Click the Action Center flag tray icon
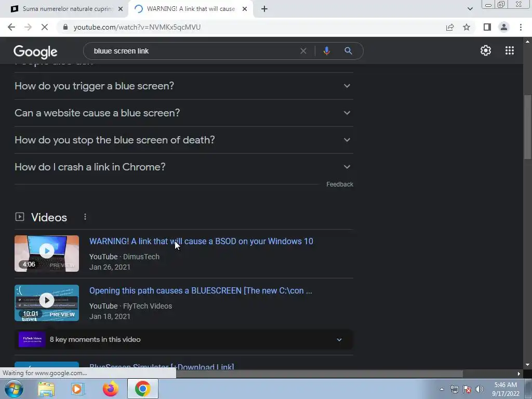 [x=467, y=389]
